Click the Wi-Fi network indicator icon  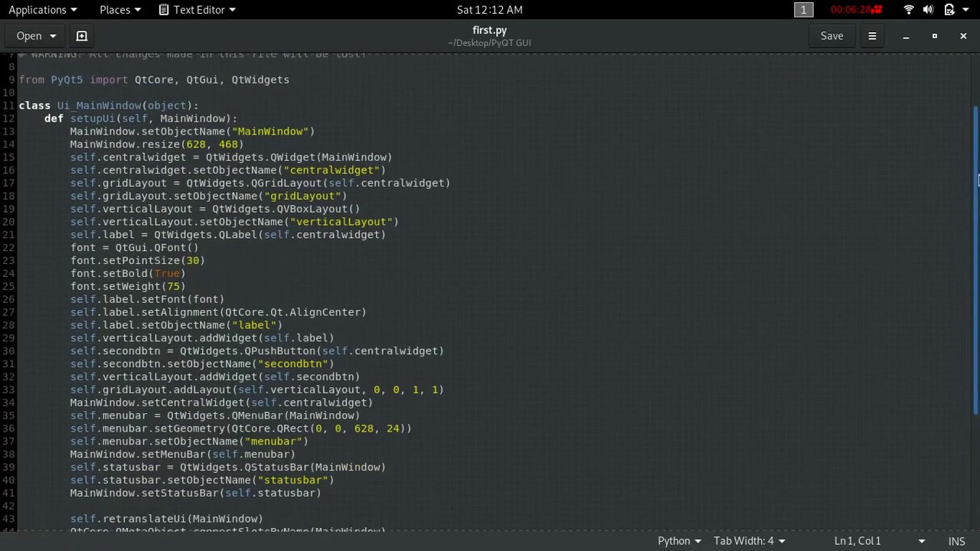click(909, 10)
